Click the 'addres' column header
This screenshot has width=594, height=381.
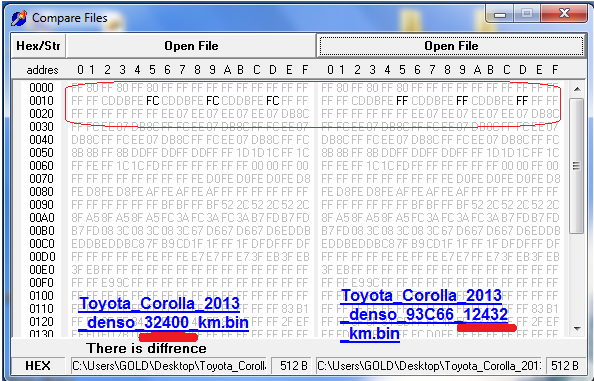[x=42, y=70]
